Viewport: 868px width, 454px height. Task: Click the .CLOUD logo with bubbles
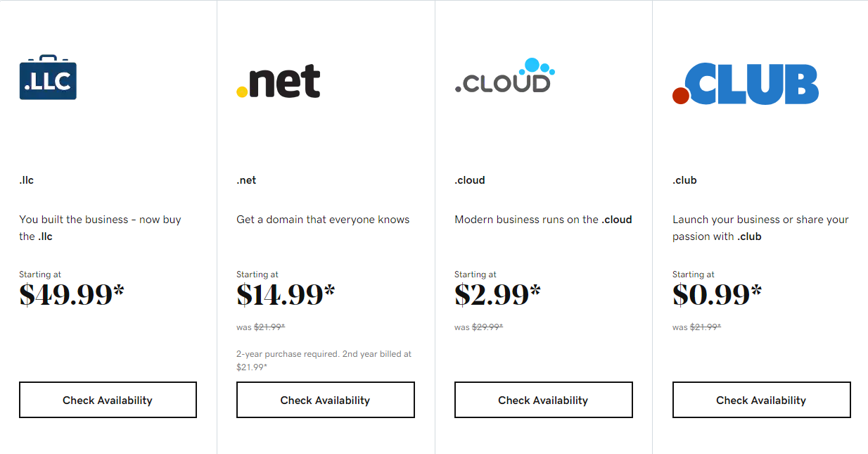coord(504,76)
